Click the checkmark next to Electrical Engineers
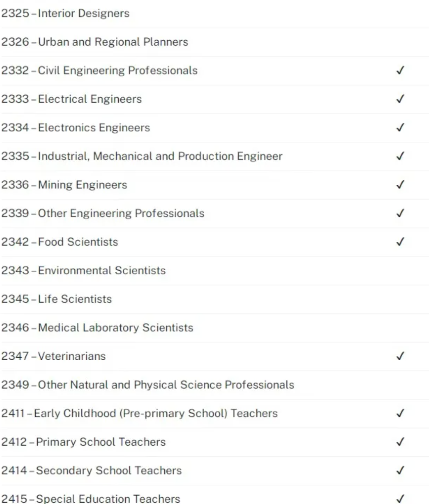Image resolution: width=429 pixels, height=504 pixels. coord(400,99)
